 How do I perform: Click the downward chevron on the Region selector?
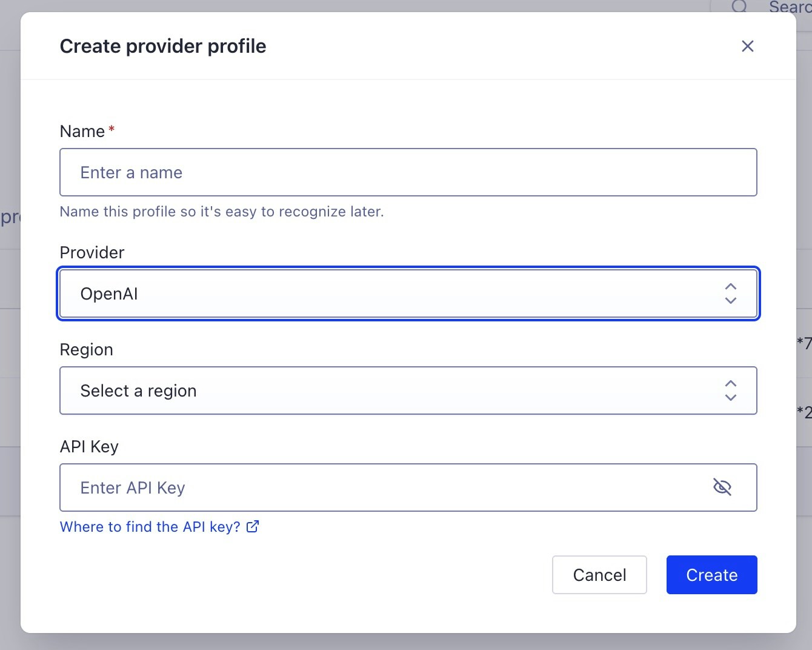pyautogui.click(x=731, y=398)
